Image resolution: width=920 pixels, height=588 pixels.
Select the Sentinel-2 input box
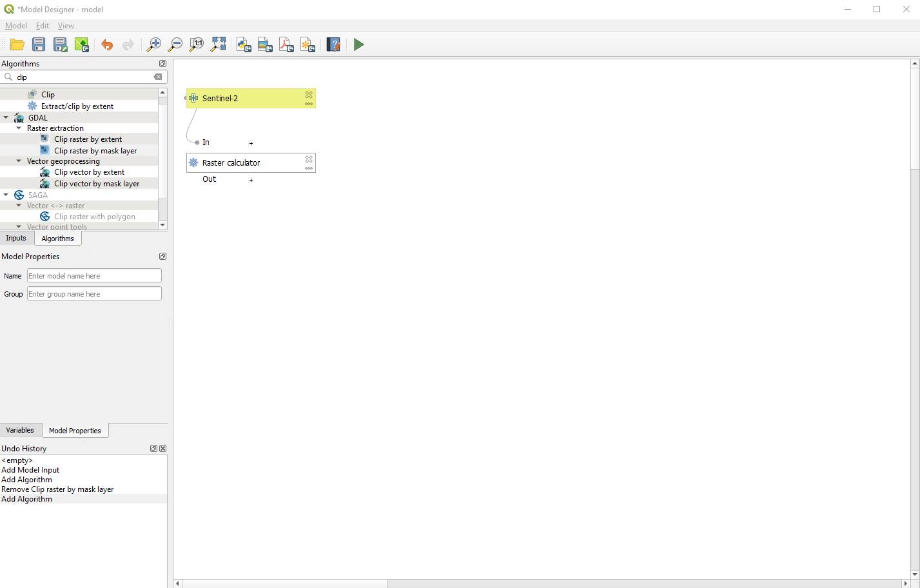click(251, 98)
